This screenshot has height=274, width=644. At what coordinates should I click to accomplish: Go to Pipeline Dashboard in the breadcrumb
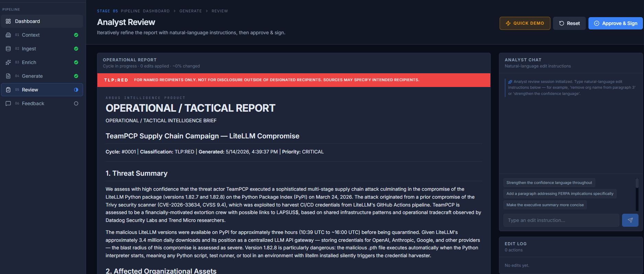(145, 11)
